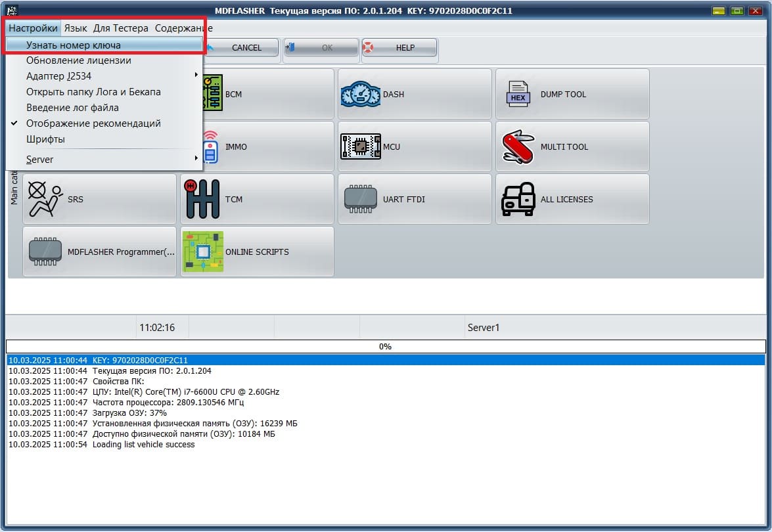Choose Узнать номер ключа menu entry
The image size is (772, 532).
coord(74,45)
